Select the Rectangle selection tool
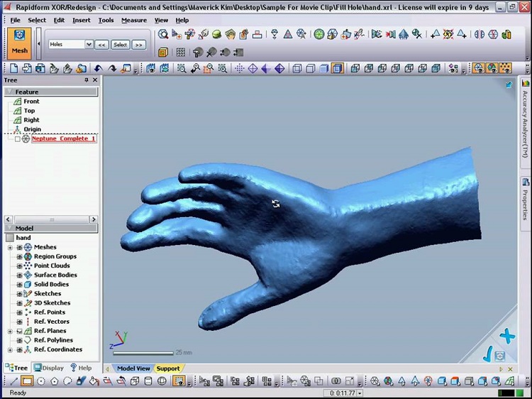This screenshot has width=532, height=399. [x=27, y=381]
